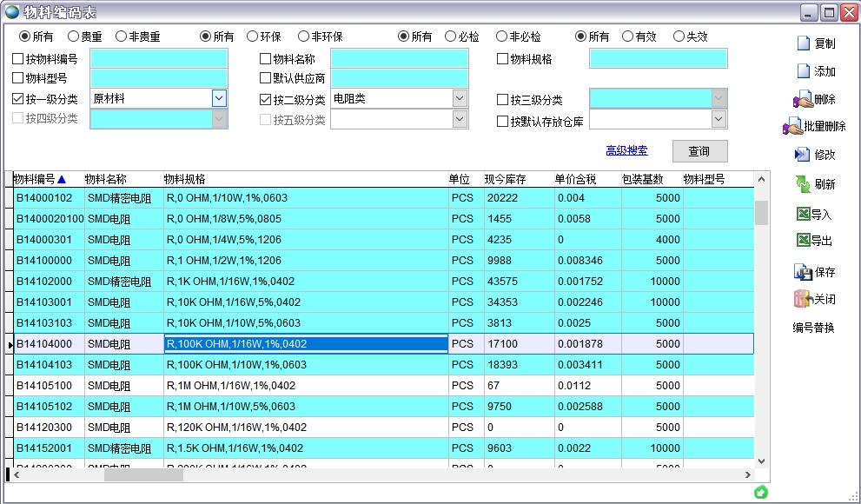Open the 高级搜索 advanced search link

(x=626, y=151)
